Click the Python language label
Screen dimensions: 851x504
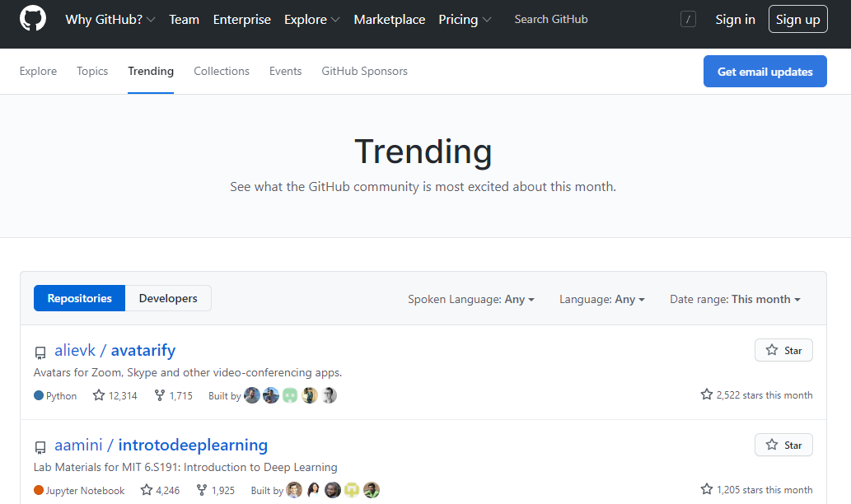click(x=61, y=396)
